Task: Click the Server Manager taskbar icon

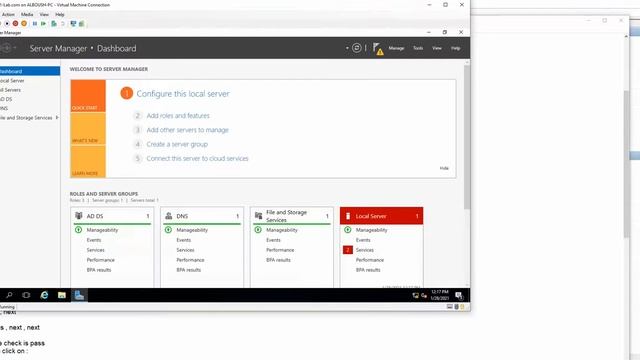Action: pyautogui.click(x=79, y=295)
